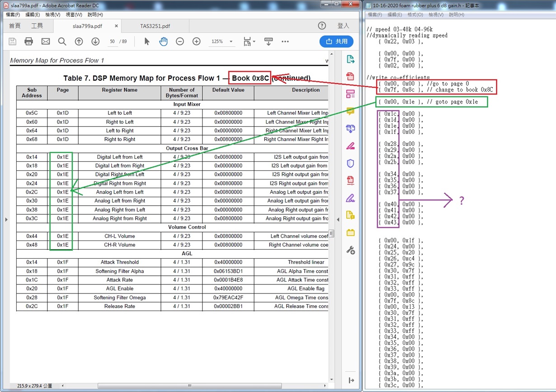Activate the Hand pan tool
The width and height of the screenshot is (556, 392).
163,42
